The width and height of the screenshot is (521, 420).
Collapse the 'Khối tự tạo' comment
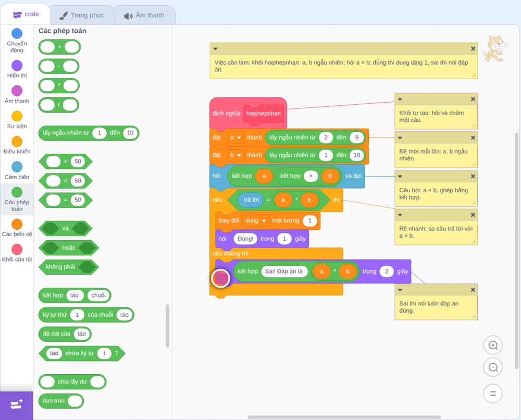point(400,99)
